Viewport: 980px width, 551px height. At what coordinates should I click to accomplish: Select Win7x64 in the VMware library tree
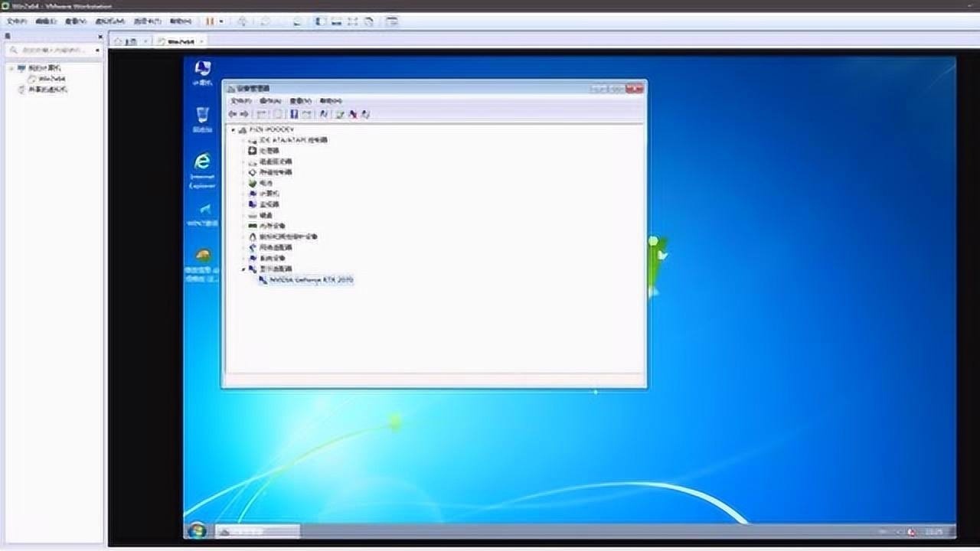tap(52, 78)
